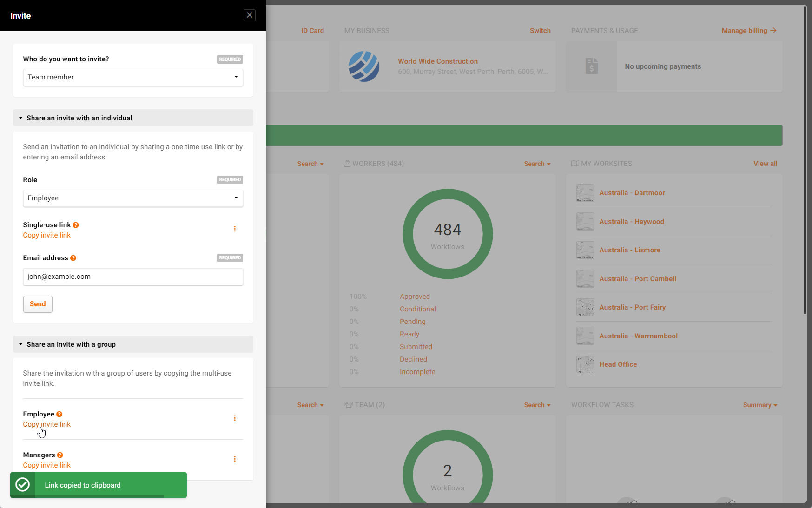Open Head Office worksite
Screen dimensions: 812x508
[618, 364]
